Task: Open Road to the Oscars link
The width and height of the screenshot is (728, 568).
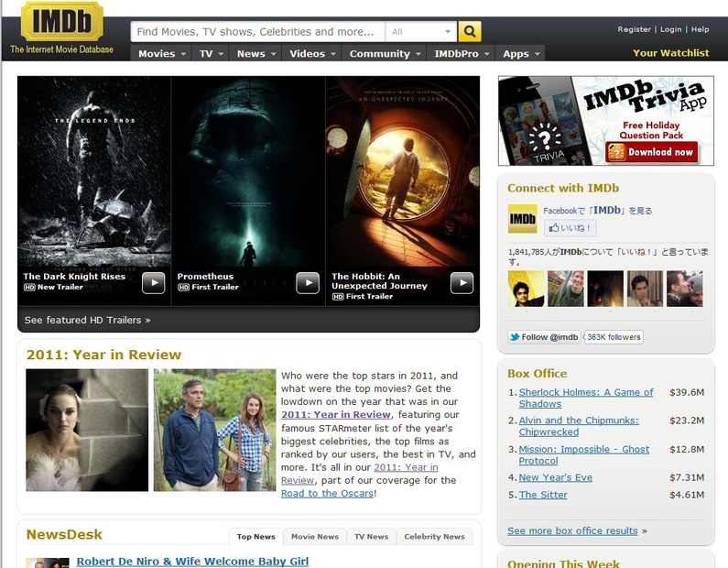Action: tap(327, 493)
